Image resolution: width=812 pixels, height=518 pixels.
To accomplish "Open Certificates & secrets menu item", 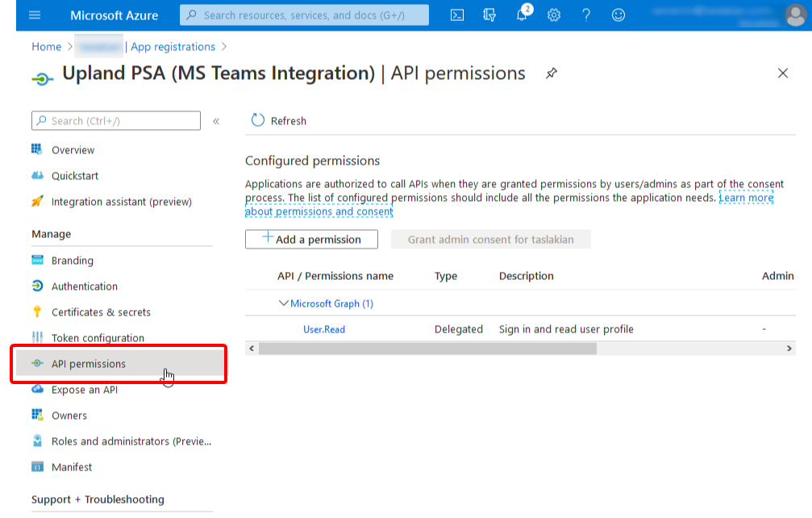I will point(101,312).
